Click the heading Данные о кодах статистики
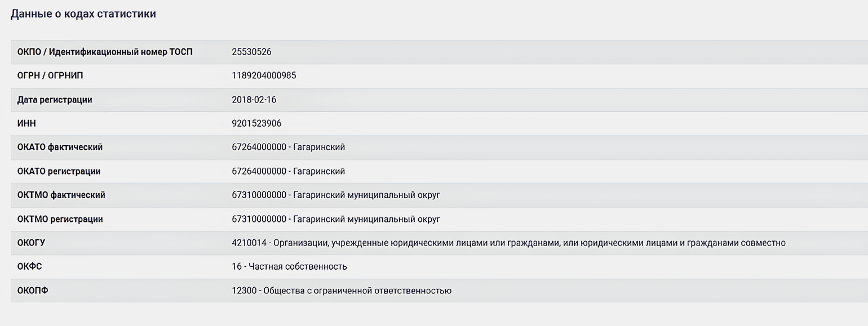 [x=83, y=14]
